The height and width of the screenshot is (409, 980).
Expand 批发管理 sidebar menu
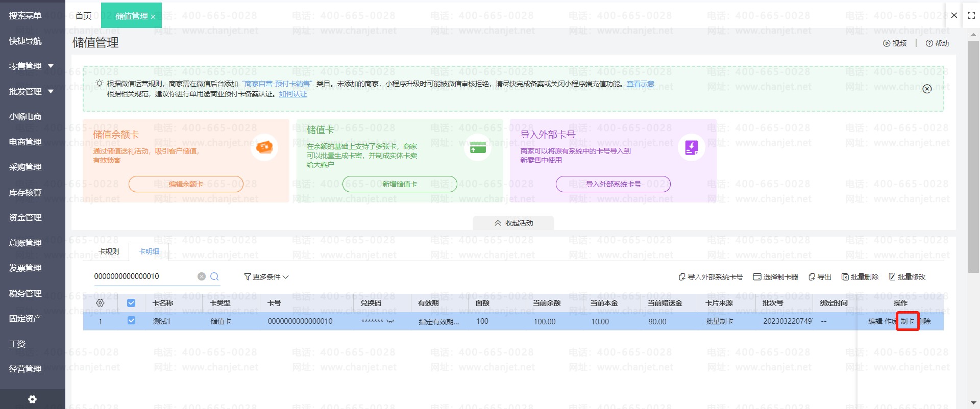pyautogui.click(x=31, y=91)
